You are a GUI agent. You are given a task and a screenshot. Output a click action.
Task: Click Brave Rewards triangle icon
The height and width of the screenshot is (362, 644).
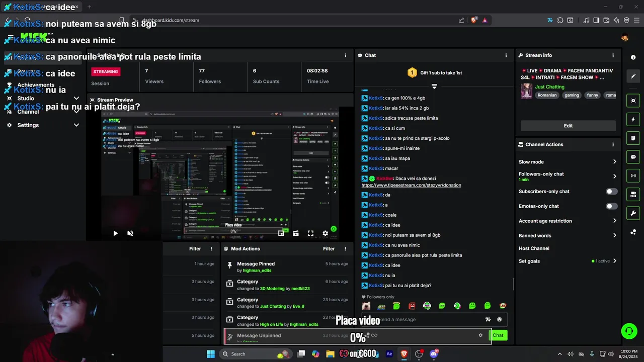[485, 20]
